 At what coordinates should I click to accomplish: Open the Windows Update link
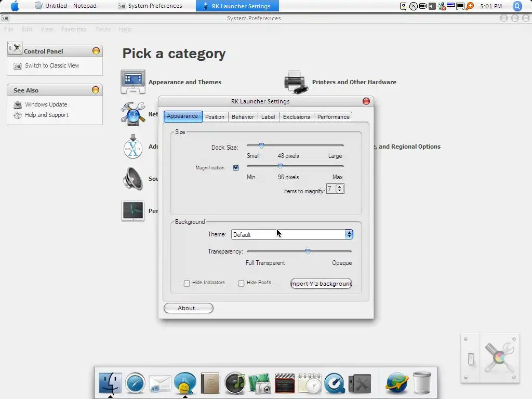click(46, 104)
